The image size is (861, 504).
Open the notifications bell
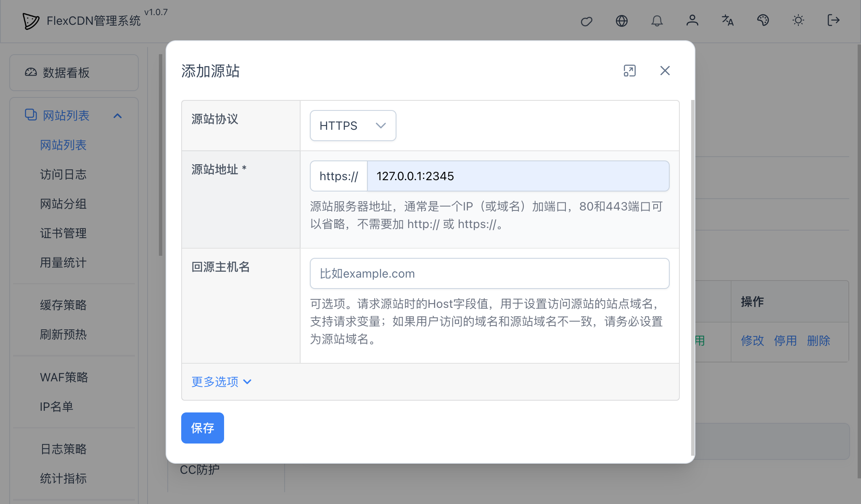[x=657, y=21]
